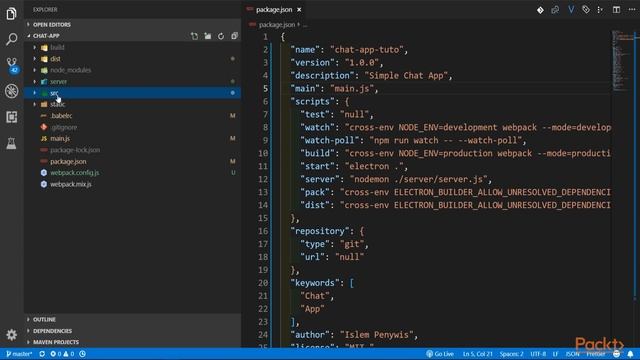The width and height of the screenshot is (640, 360).
Task: Refresh the CHAT-APP explorer tree
Action: pos(221,36)
